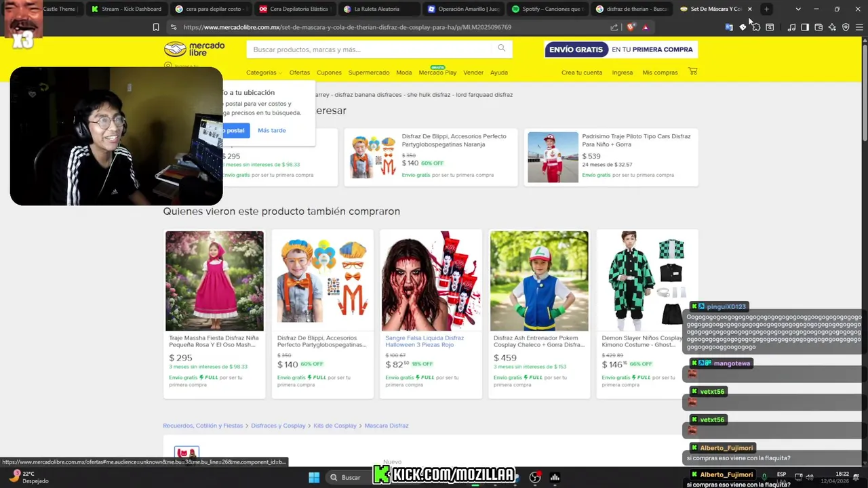868x488 pixels.
Task: Open the Cupones menu item
Action: 329,73
